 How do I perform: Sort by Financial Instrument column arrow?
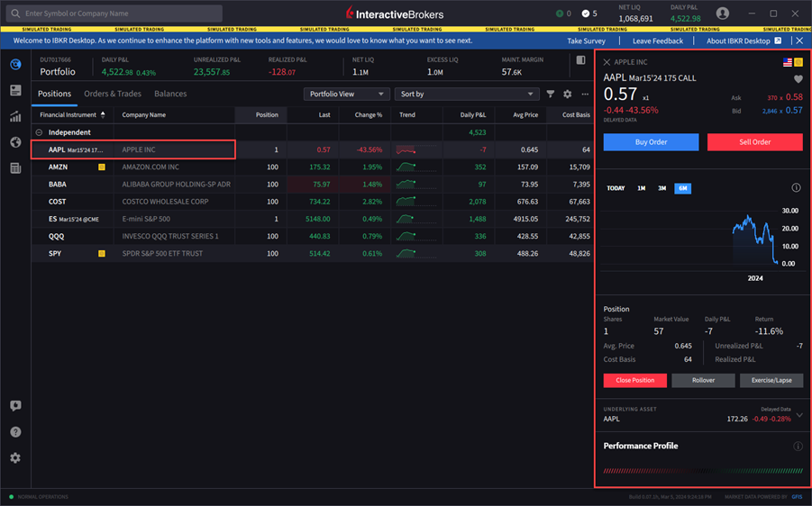click(x=103, y=115)
